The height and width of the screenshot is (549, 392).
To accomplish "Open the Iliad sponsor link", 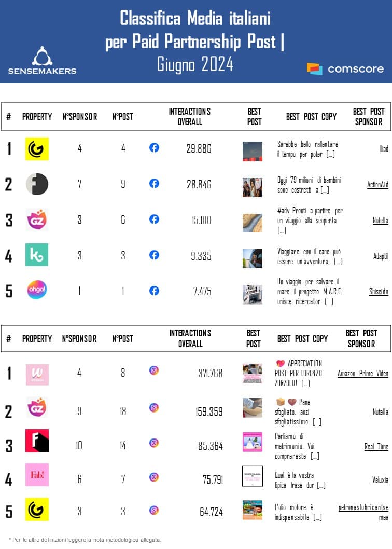I will (x=384, y=149).
